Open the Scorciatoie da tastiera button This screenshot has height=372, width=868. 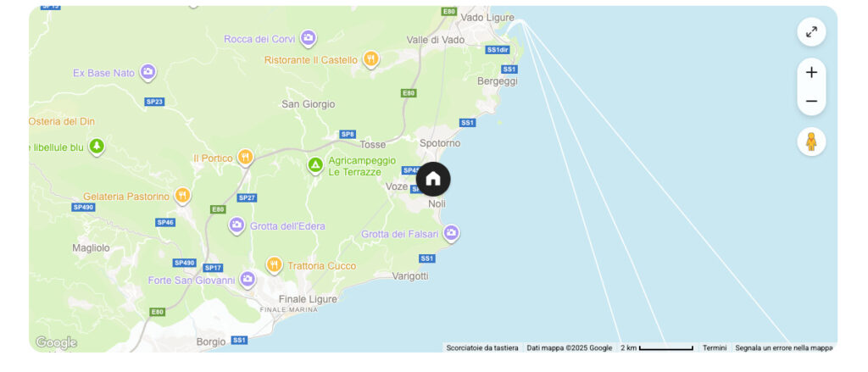482,347
